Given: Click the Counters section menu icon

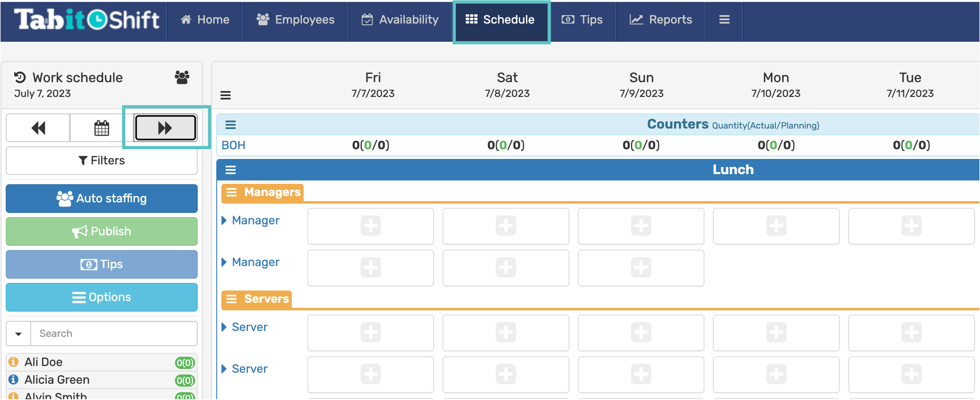Looking at the screenshot, I should pyautogui.click(x=230, y=125).
